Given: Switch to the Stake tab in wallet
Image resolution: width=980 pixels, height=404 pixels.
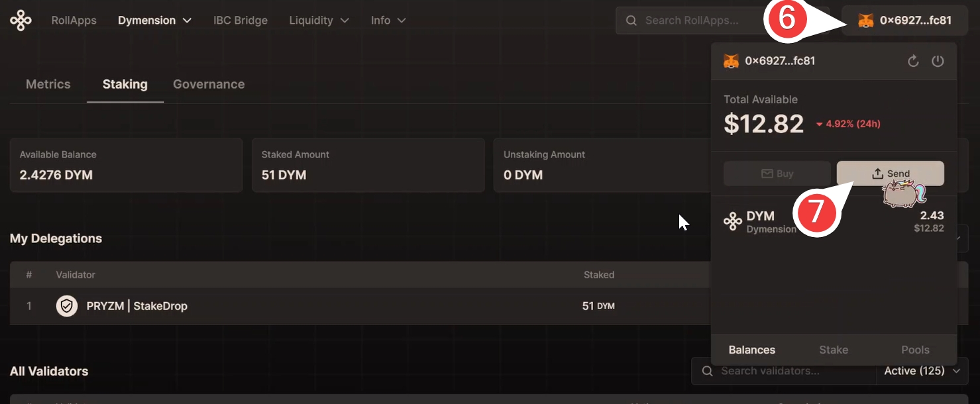Looking at the screenshot, I should click(x=834, y=350).
